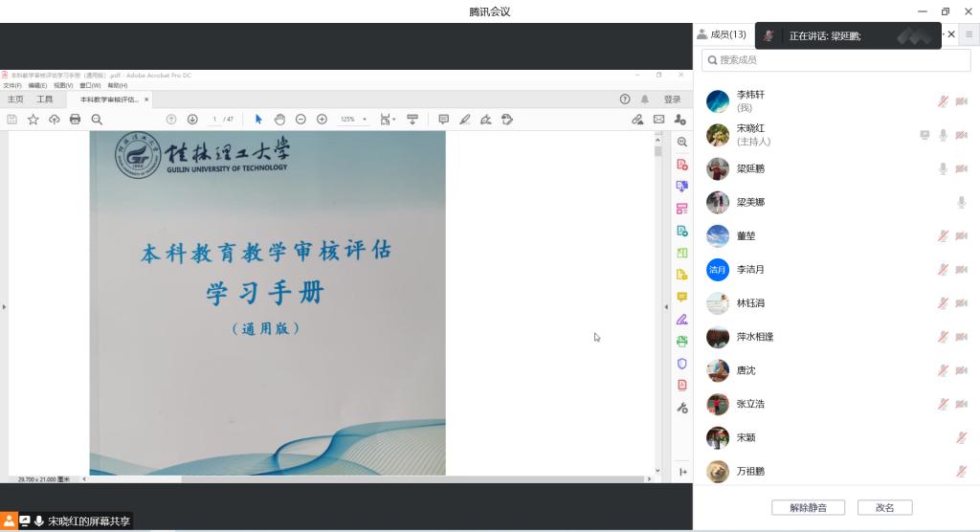Open the add comment speech bubble tool
This screenshot has width=980, height=532.
[443, 120]
